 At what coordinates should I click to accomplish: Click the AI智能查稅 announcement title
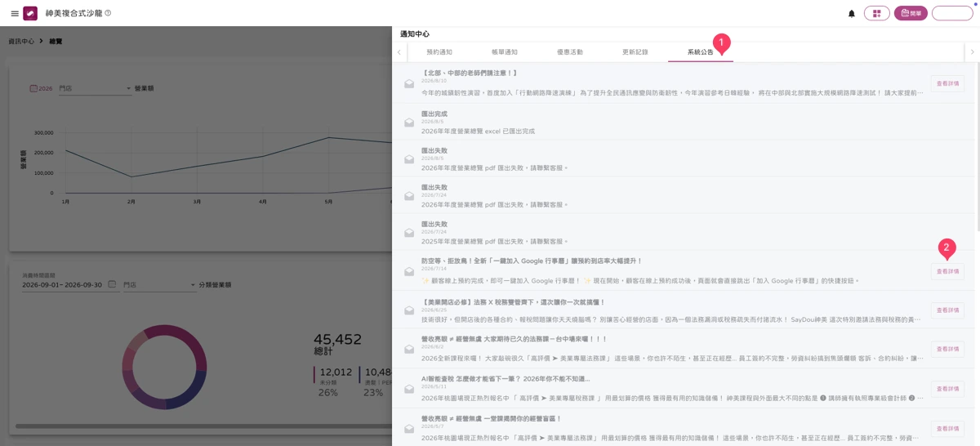coord(506,379)
